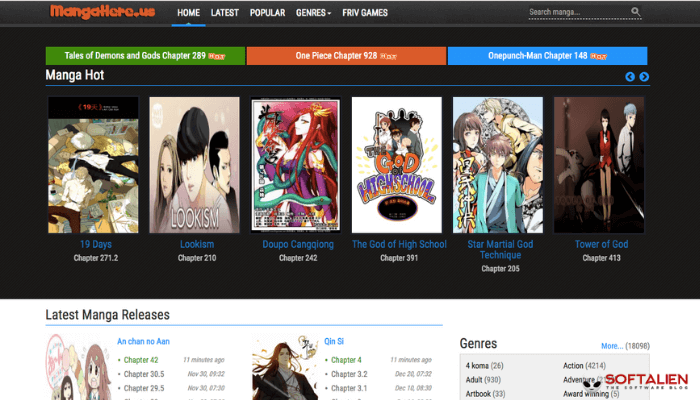The image size is (700, 400).
Task: Click the MangaHere.us logo
Action: click(x=103, y=12)
